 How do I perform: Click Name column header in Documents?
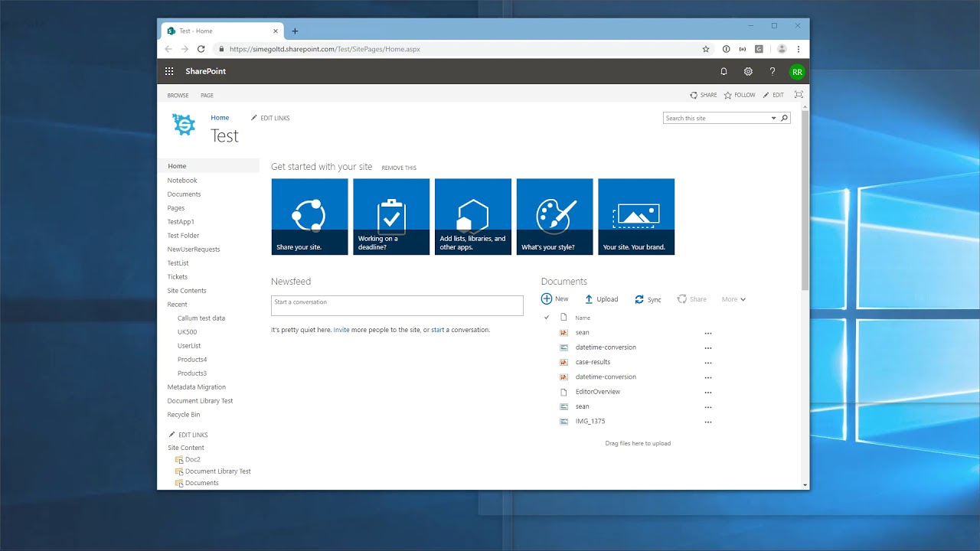tap(583, 318)
